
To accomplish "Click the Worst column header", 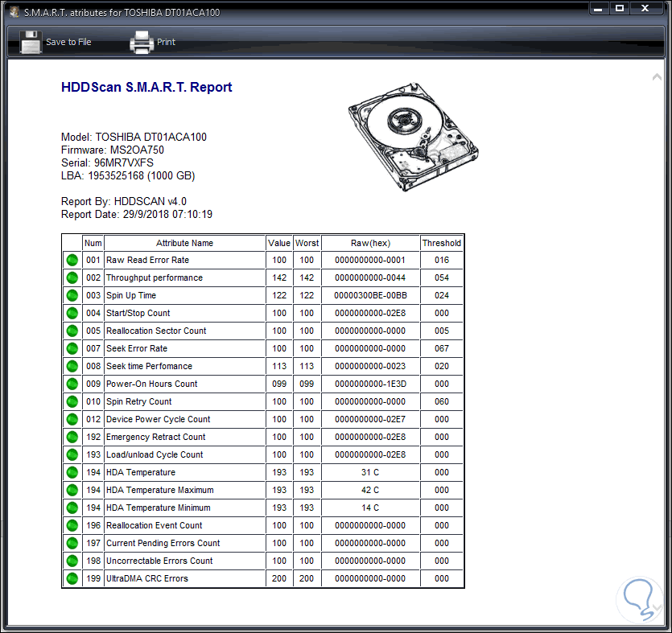I will (307, 243).
